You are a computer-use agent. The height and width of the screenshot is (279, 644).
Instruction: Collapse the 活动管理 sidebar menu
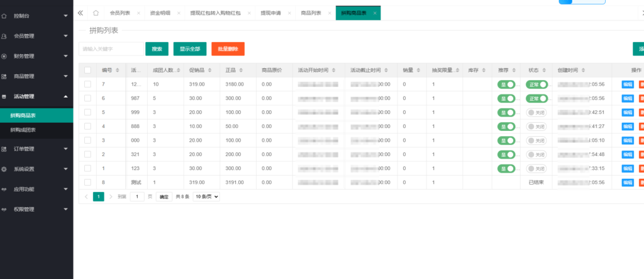(65, 97)
